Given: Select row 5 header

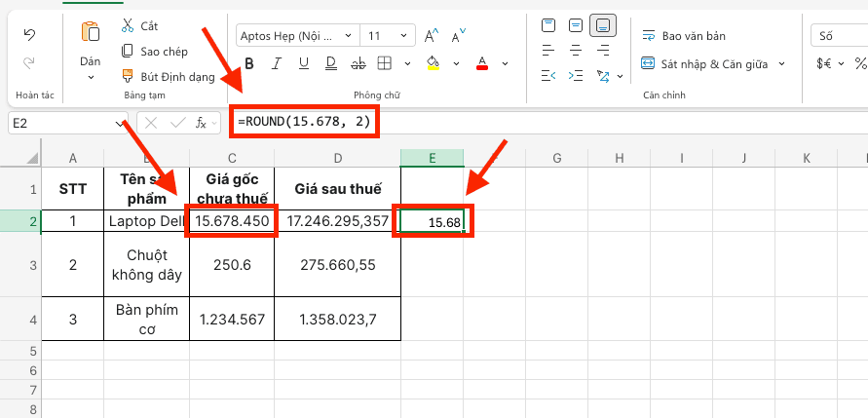Looking at the screenshot, I should click(x=20, y=351).
